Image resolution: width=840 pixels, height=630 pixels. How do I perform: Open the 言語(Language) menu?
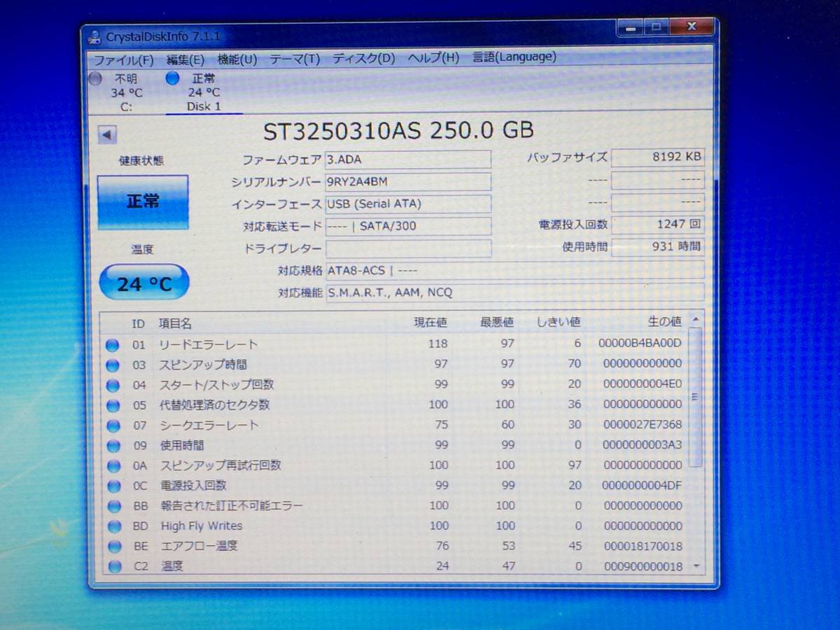(x=514, y=57)
